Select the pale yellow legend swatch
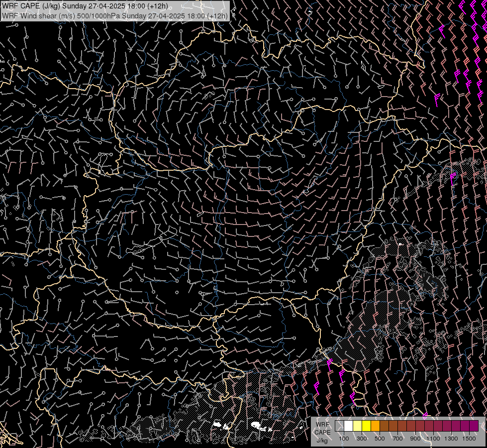Viewport: 487px width, 448px height. coord(358,426)
